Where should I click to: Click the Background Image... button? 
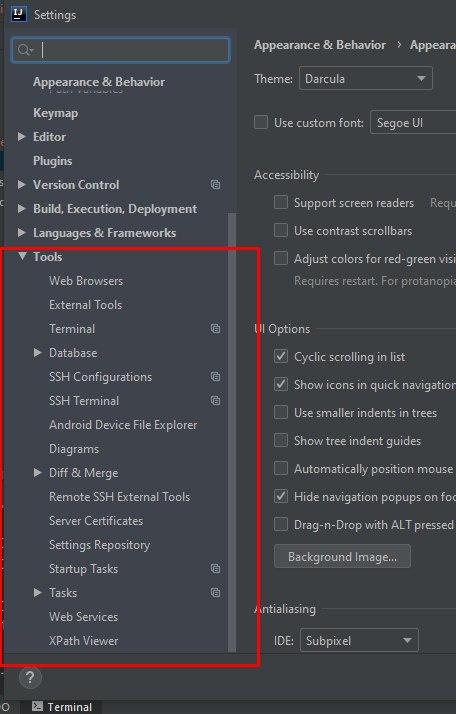(342, 556)
